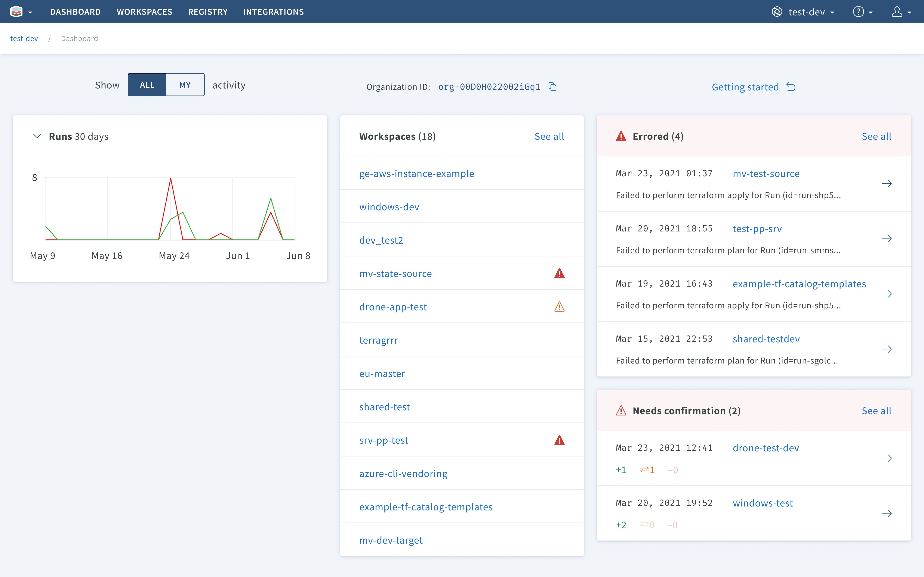The image size is (924, 577).
Task: Click the test-dev breadcrumb link
Action: pyautogui.click(x=24, y=38)
